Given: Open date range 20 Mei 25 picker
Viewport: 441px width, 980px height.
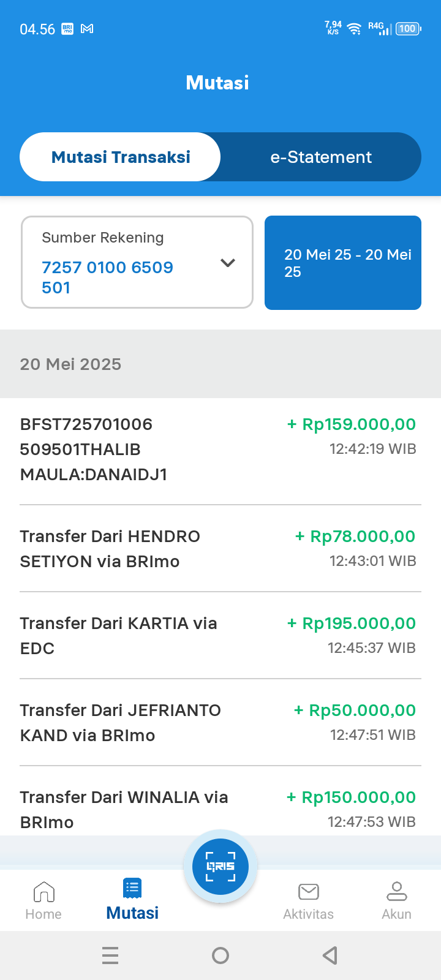Looking at the screenshot, I should click(x=343, y=263).
